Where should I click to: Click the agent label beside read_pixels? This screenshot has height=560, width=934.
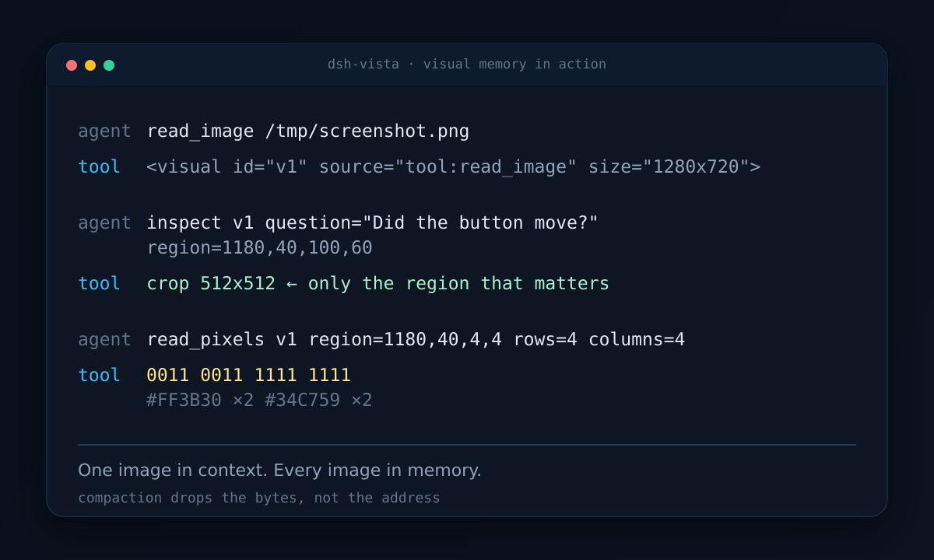[104, 339]
